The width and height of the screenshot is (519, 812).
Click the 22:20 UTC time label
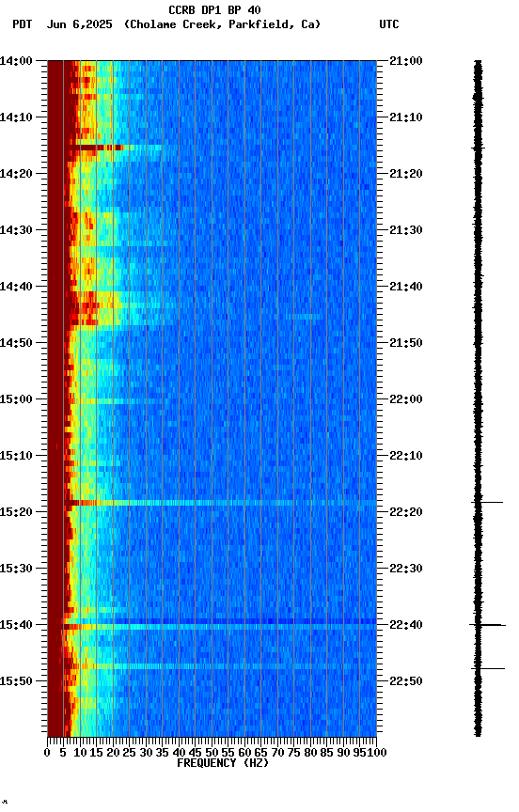pos(406,512)
